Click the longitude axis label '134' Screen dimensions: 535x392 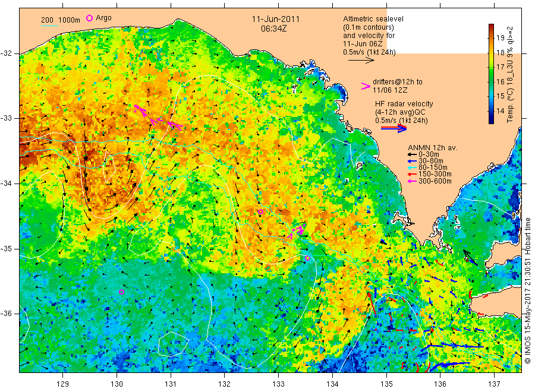click(x=332, y=384)
